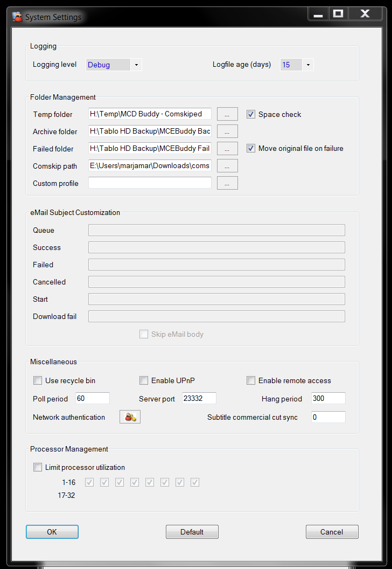392x569 pixels.
Task: Click the Archive folder path field
Action: (x=150, y=131)
